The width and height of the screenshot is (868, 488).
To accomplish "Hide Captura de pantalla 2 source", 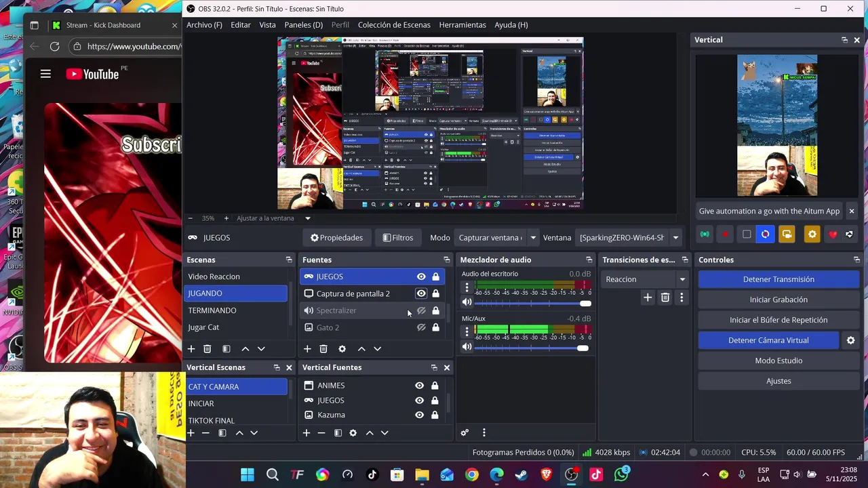I will (x=421, y=293).
